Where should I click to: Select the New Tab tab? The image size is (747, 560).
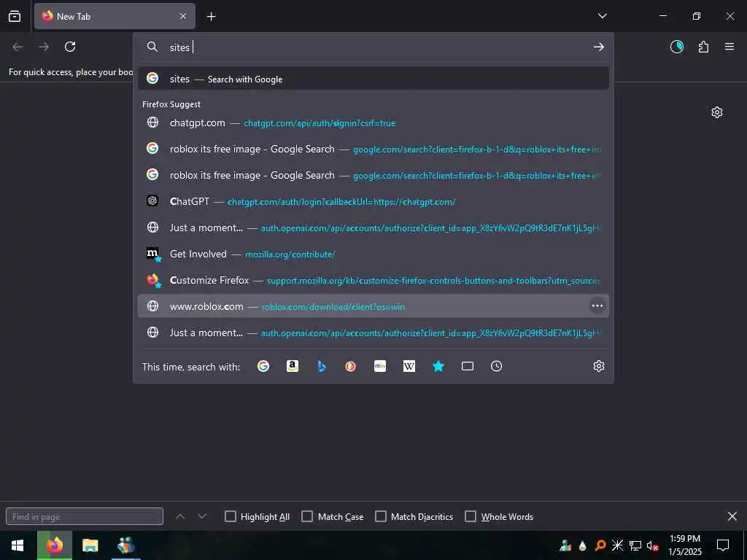coord(115,16)
